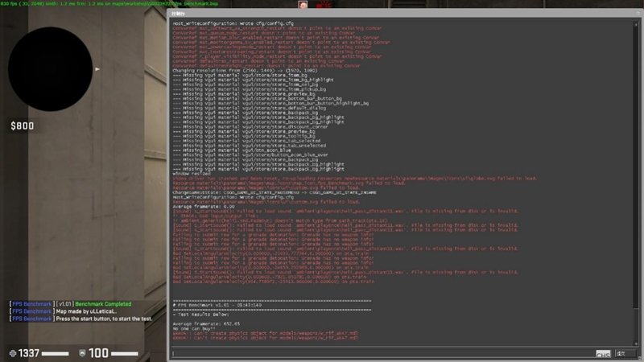The width and height of the screenshot is (644, 362).
Task: Click the console submit button beside input
Action: coord(625,353)
